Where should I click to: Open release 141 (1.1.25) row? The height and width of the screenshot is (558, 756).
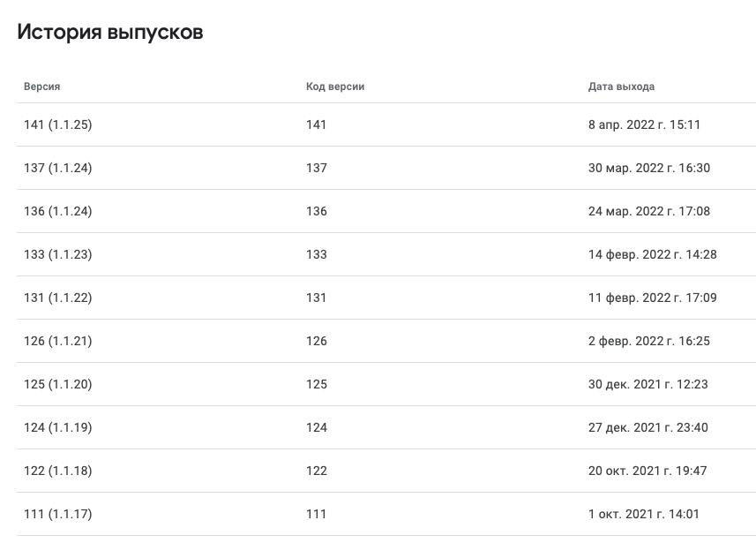386,124
